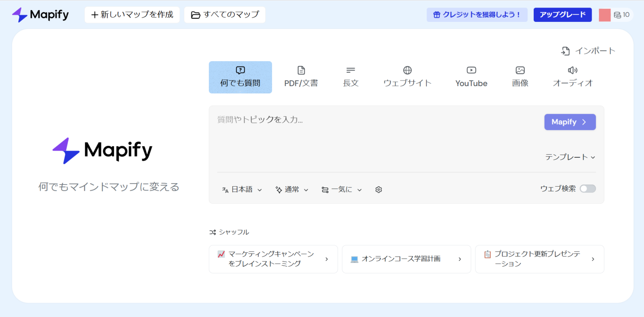This screenshot has height=317, width=644.
Task: Open the 一気に generation dropdown
Action: pyautogui.click(x=341, y=189)
